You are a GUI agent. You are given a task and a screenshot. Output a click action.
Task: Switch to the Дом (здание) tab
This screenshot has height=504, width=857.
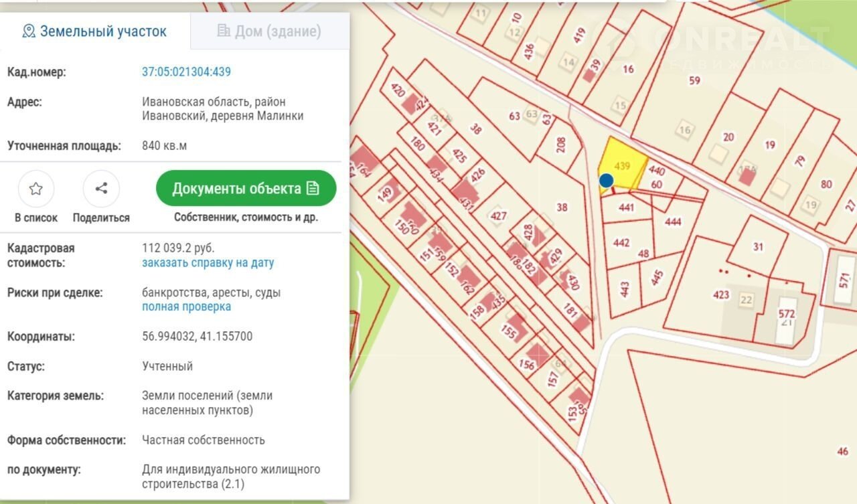point(269,31)
